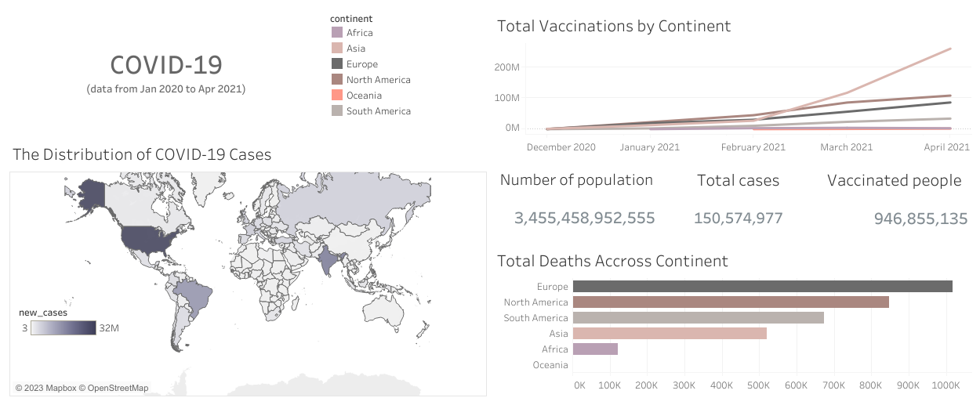Open the OpenStreetMap attribution link

click(116, 388)
